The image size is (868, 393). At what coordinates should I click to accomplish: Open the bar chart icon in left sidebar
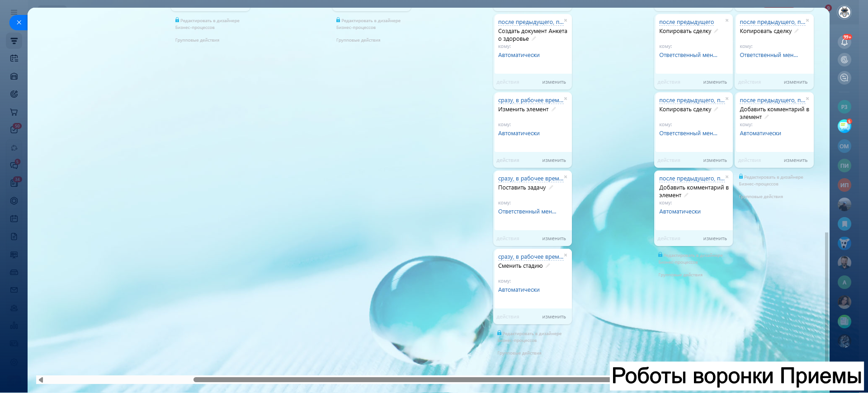(14, 326)
